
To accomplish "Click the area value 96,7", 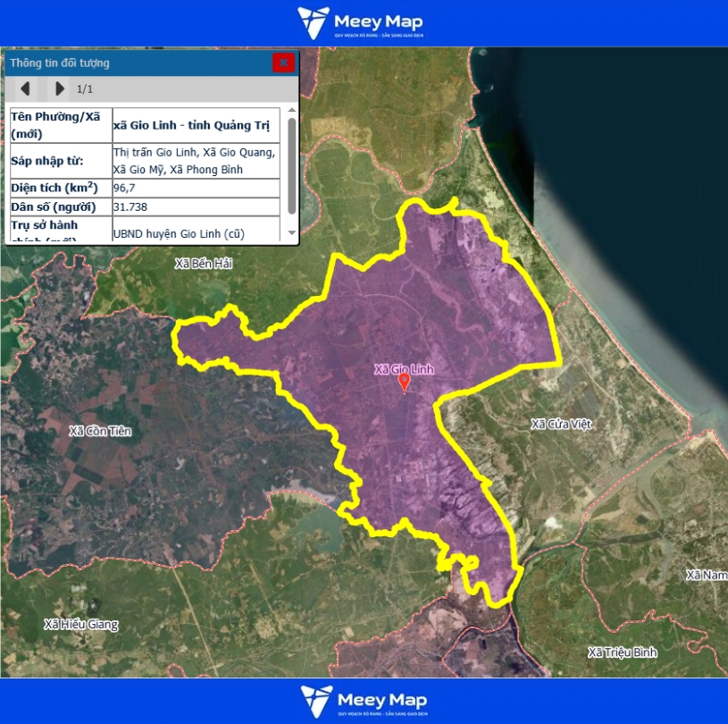I will click(x=125, y=188).
